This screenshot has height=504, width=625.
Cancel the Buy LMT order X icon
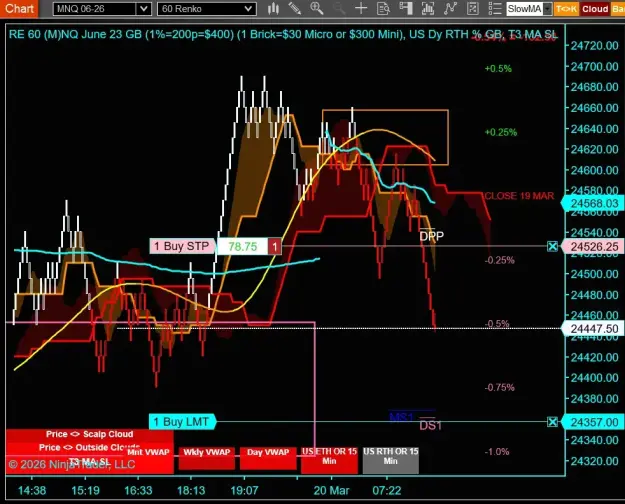point(552,421)
